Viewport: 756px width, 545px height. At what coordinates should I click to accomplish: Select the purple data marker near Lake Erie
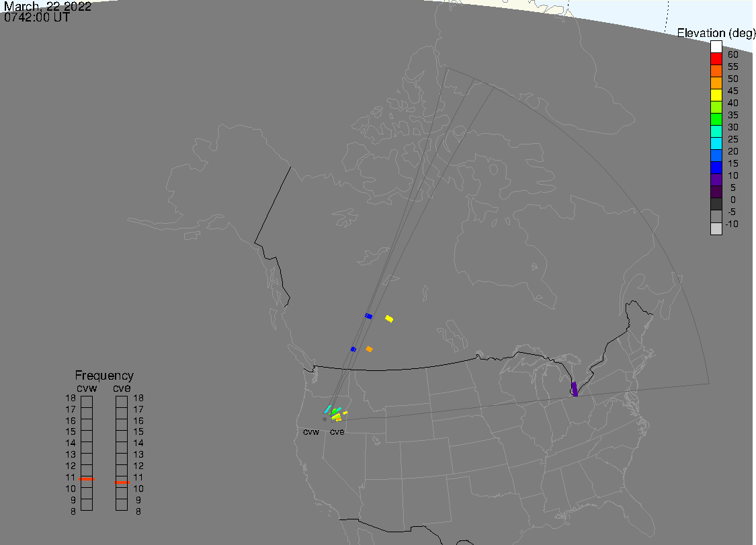(575, 389)
